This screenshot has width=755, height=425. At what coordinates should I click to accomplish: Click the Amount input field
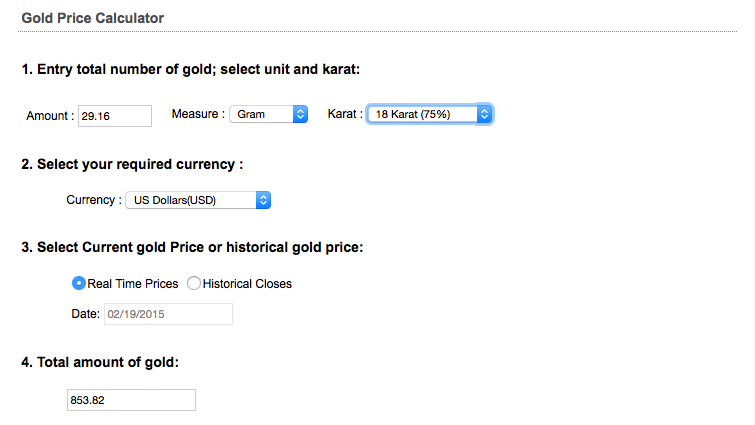[x=114, y=116]
